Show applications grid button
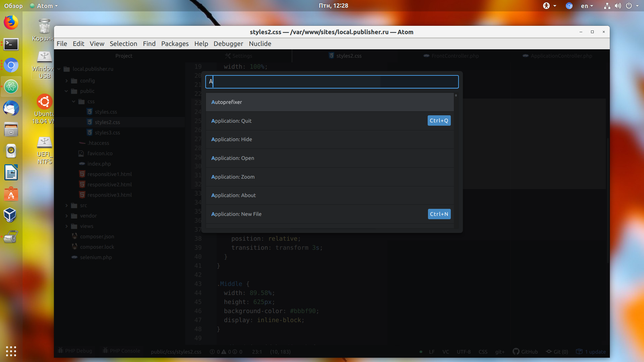 tap(11, 351)
